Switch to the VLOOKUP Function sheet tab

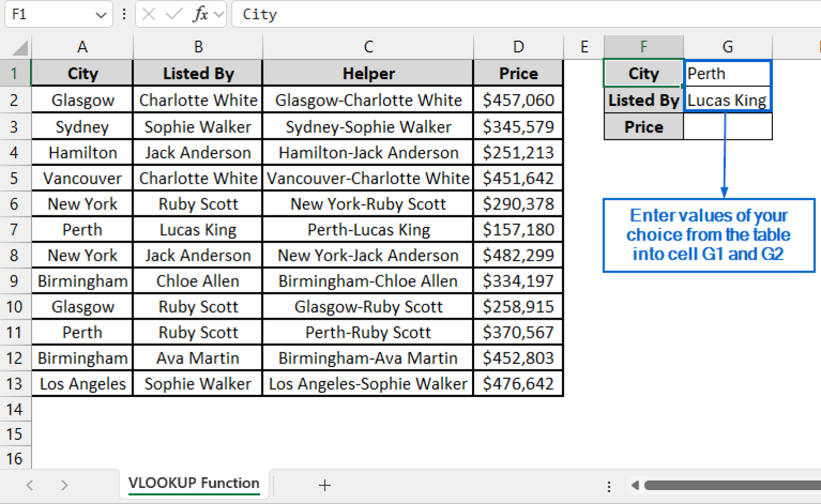pos(193,484)
